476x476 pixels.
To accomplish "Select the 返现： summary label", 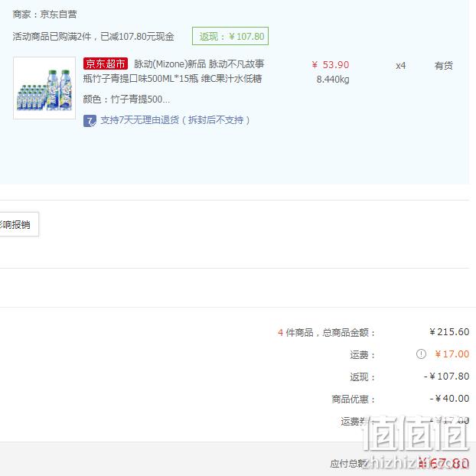I will tap(363, 377).
